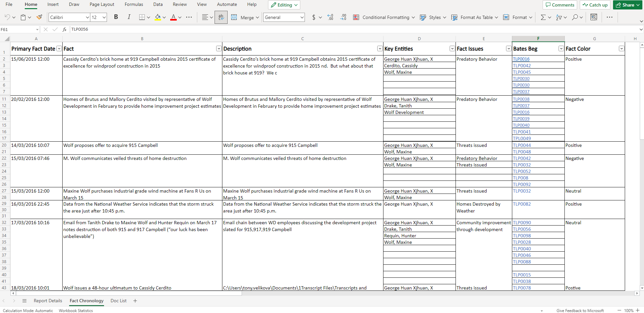Switch to Formulas ribbon tab
The width and height of the screenshot is (644, 313).
click(x=134, y=5)
